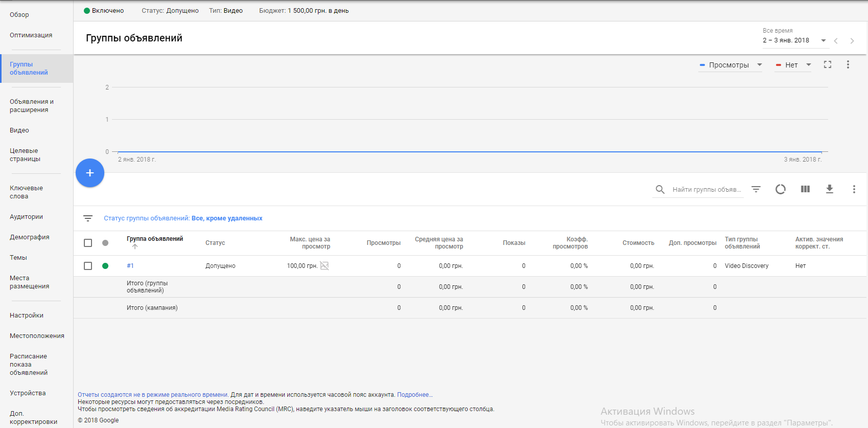The height and width of the screenshot is (428, 868).
Task: Open Видео in the sidebar
Action: pos(19,130)
